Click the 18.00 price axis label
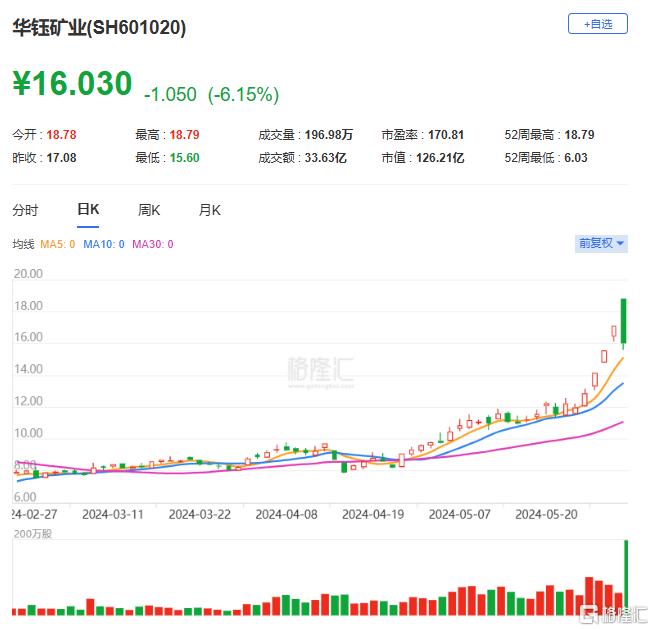 pyautogui.click(x=28, y=306)
